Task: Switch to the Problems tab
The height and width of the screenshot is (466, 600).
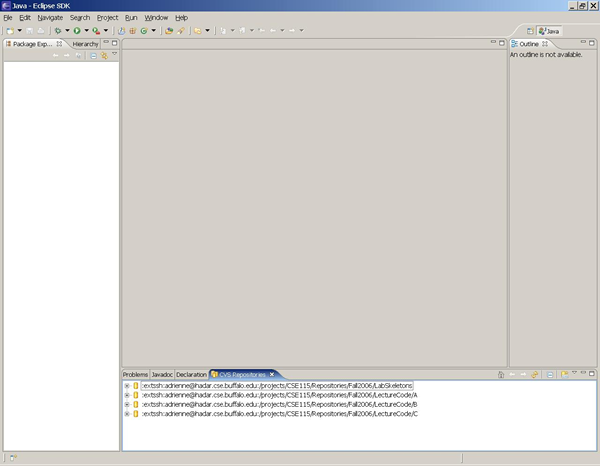Action: [135, 374]
